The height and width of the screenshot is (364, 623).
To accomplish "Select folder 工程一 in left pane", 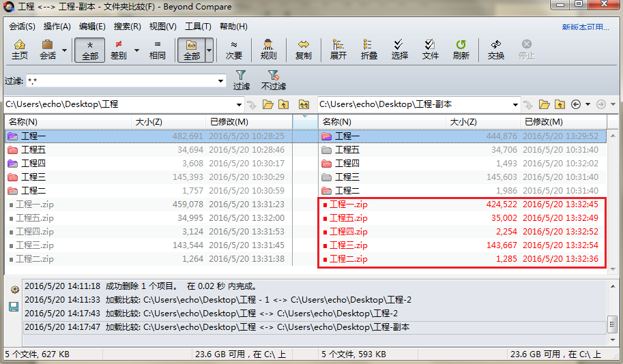I will [x=148, y=136].
